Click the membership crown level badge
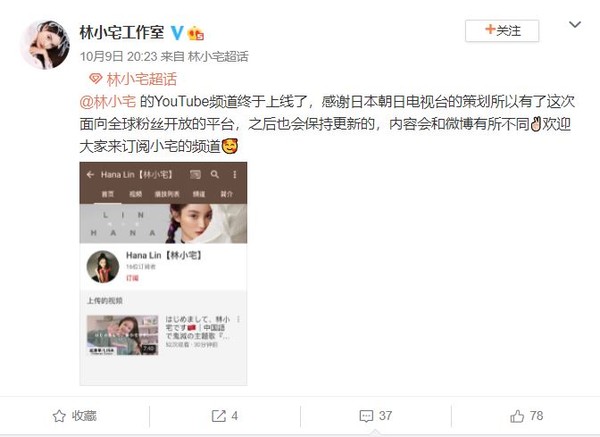Image resolution: width=600 pixels, height=437 pixels. click(x=196, y=33)
